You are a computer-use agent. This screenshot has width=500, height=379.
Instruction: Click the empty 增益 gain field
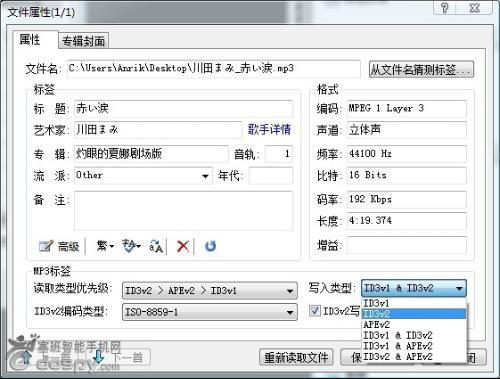pyautogui.click(x=406, y=245)
